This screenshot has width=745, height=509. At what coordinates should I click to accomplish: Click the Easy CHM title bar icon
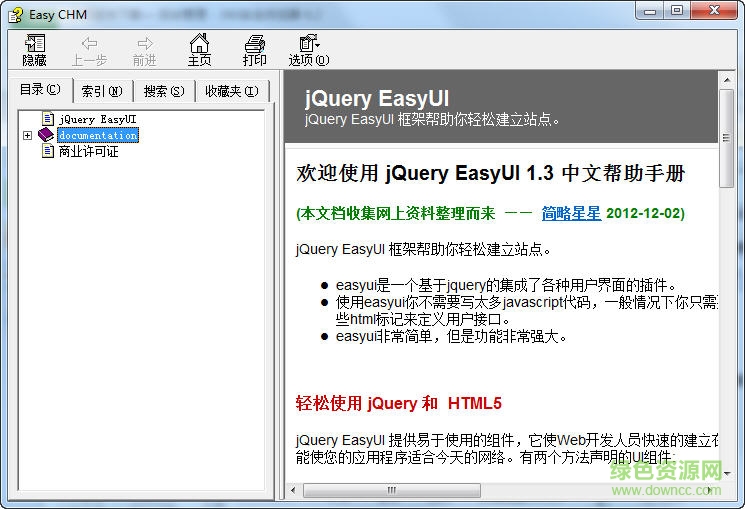click(x=16, y=15)
